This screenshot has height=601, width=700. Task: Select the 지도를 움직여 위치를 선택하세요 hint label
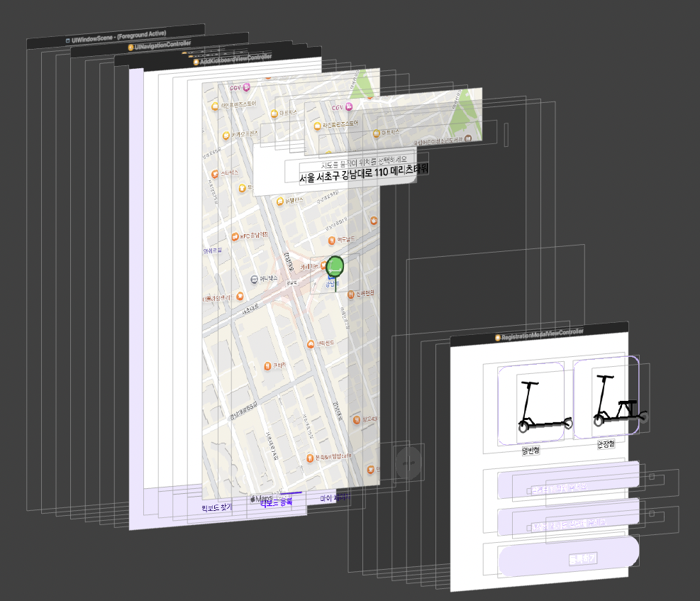point(364,162)
